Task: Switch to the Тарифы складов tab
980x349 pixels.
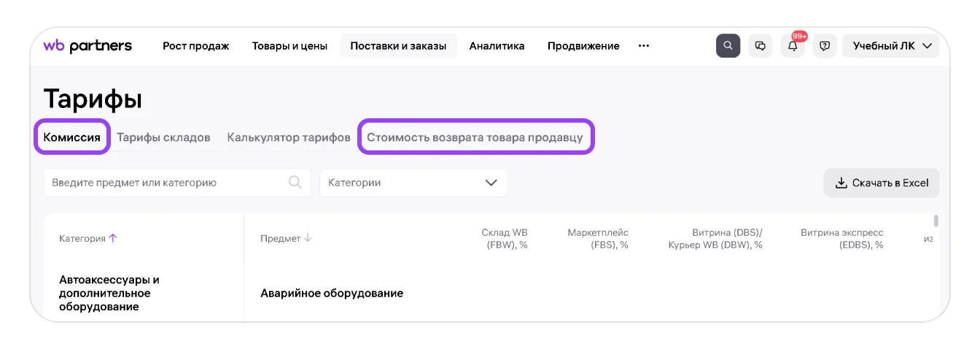Action: 163,137
